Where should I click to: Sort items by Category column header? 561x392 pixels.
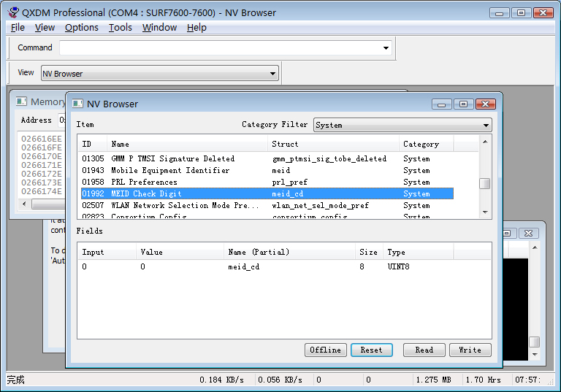coord(426,144)
